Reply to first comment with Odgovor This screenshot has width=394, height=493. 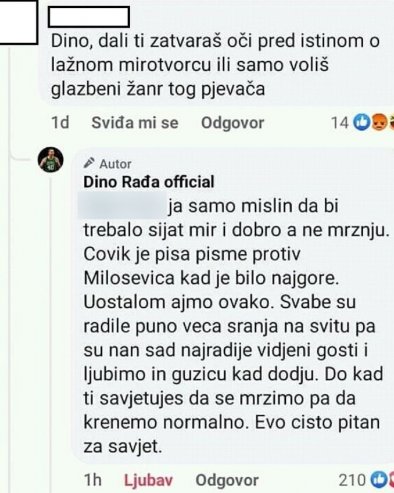tap(233, 123)
